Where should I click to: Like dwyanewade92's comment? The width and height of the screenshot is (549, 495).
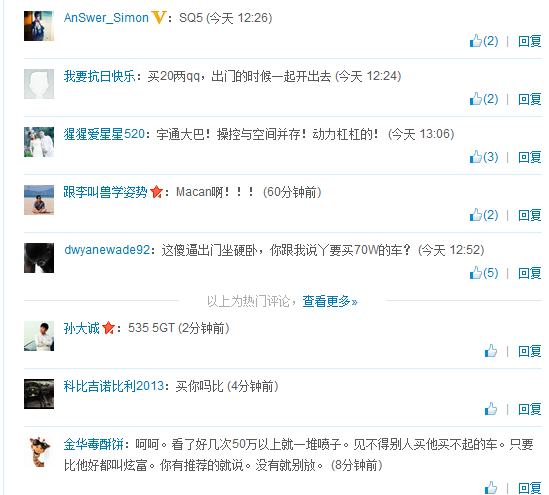(x=484, y=273)
